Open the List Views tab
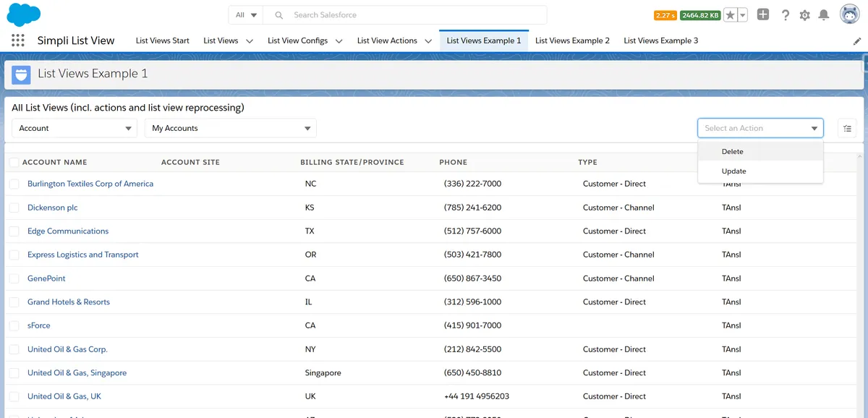Image resolution: width=868 pixels, height=418 pixels. pyautogui.click(x=221, y=40)
